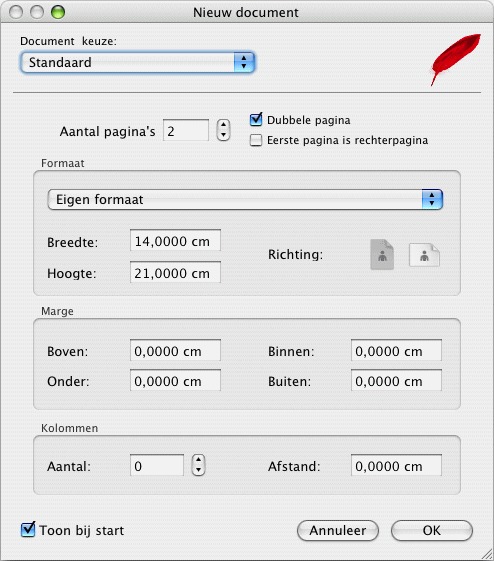Screen dimensions: 494x561
Task: Click the Breedte input field
Action: [175, 240]
